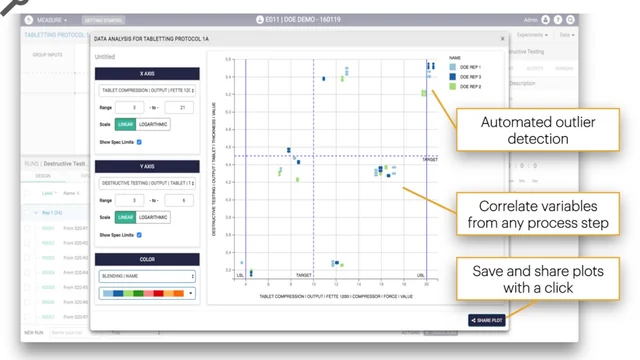Click the Getting Started button
Screen dimensions: 640x360
(103, 20)
